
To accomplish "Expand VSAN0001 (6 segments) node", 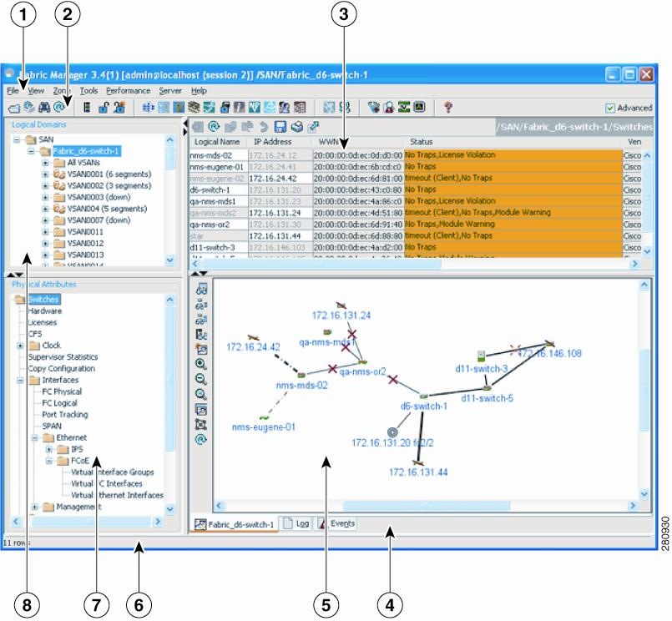I will tap(45, 174).
